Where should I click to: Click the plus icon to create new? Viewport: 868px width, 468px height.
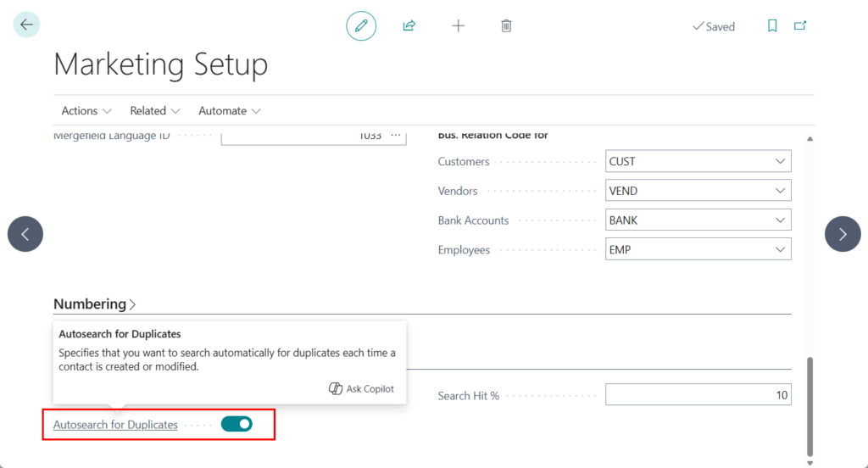click(458, 26)
